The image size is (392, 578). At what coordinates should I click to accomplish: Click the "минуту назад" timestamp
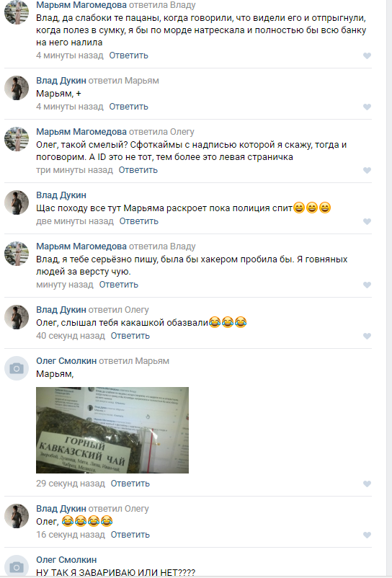point(65,285)
